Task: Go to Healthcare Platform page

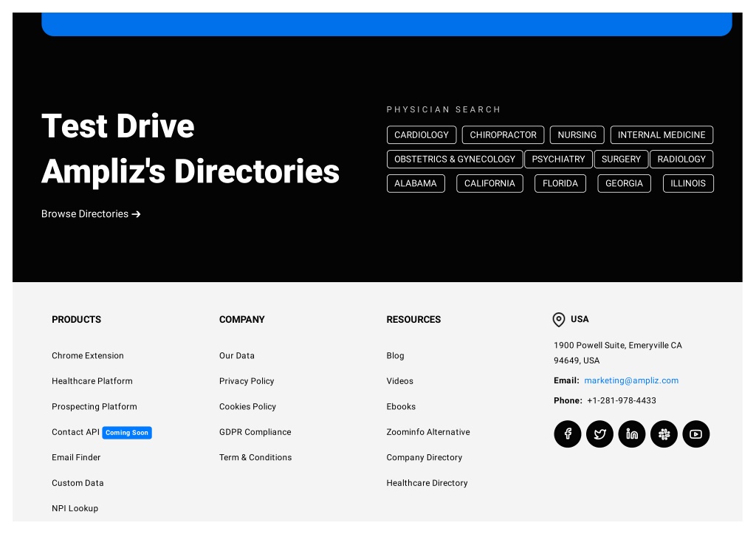Action: click(92, 381)
